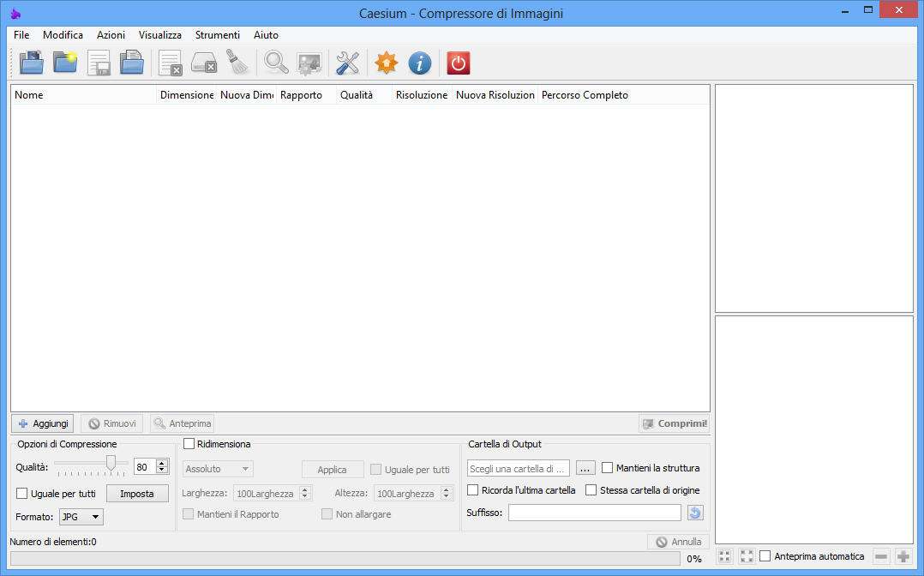Click the Settings wrench and screwdriver icon

tap(347, 63)
